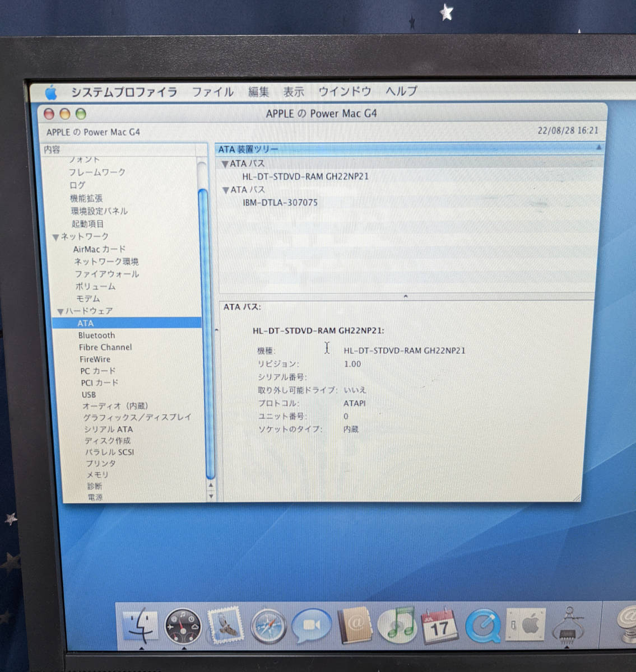Select ファイアウォール in sidebar
636x672 pixels.
coord(107,274)
